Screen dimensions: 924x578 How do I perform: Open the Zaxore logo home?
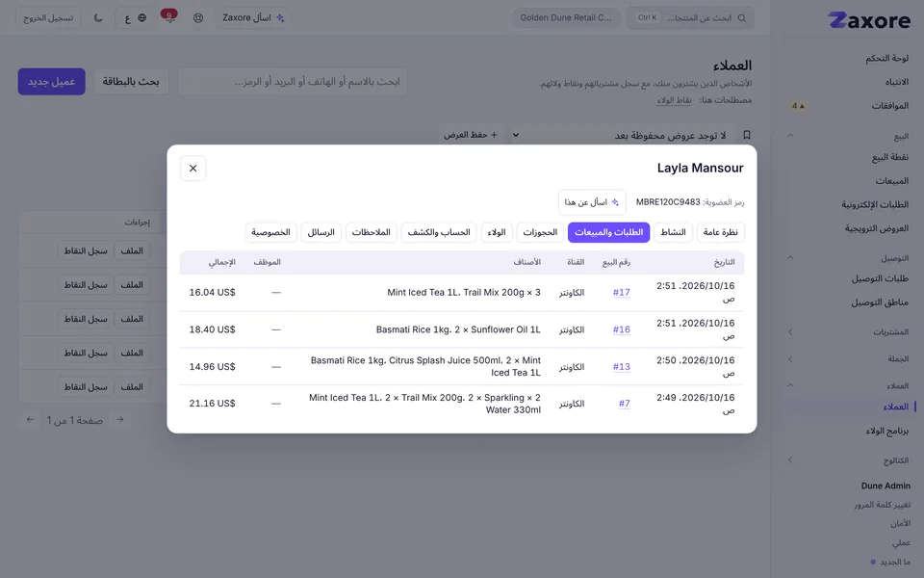(x=869, y=20)
